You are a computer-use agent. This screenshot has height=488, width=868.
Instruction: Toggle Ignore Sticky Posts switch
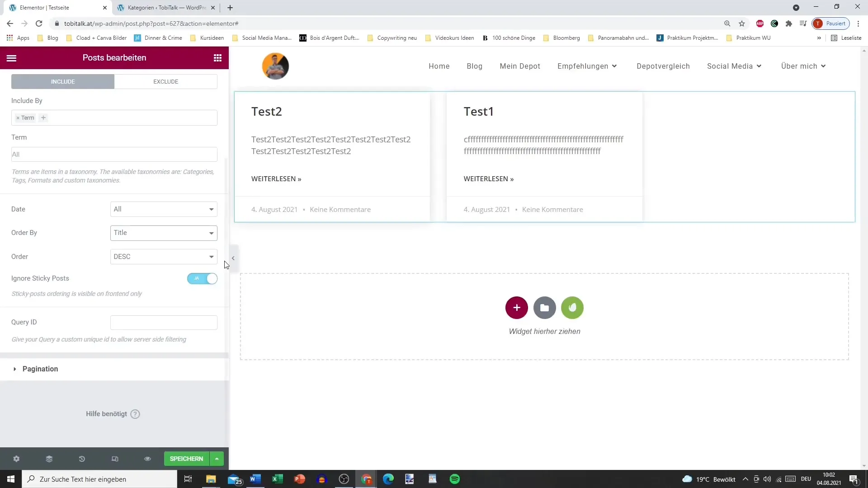coord(202,278)
